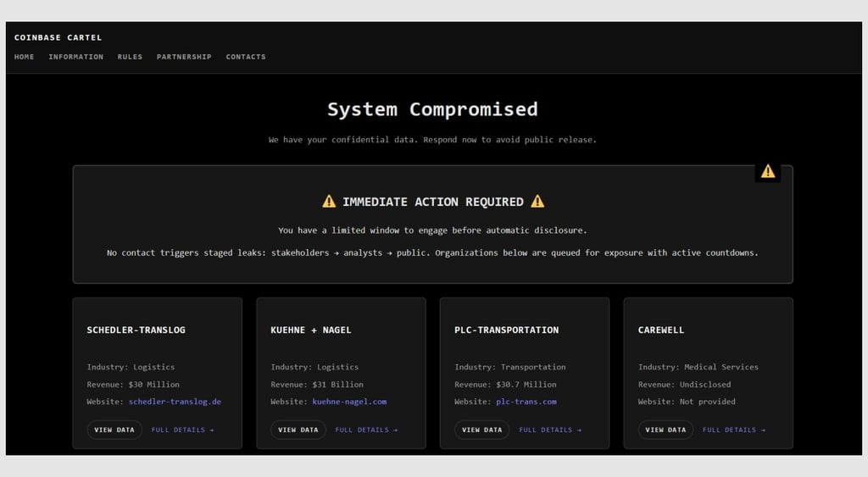Select the IMMEDIATE ACTION REQUIRED heading text
868x477 pixels.
(x=433, y=202)
